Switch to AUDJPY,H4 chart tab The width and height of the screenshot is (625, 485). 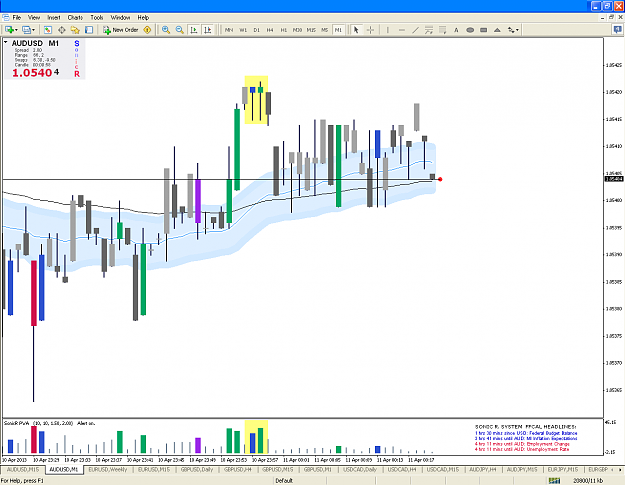coord(483,470)
